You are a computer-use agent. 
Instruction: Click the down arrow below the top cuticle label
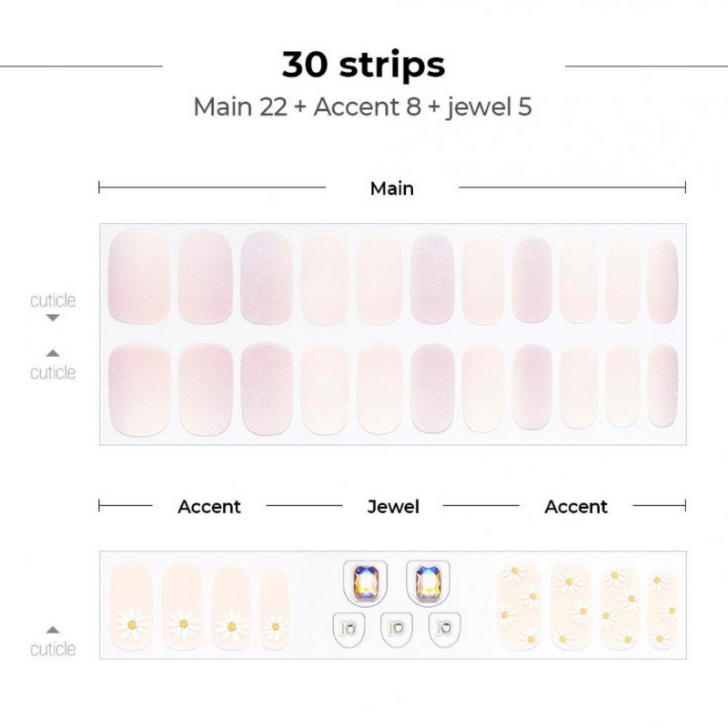[53, 318]
